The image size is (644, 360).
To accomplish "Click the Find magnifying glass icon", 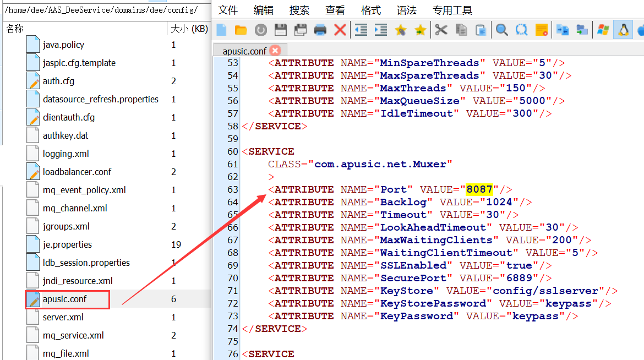I will tap(501, 30).
